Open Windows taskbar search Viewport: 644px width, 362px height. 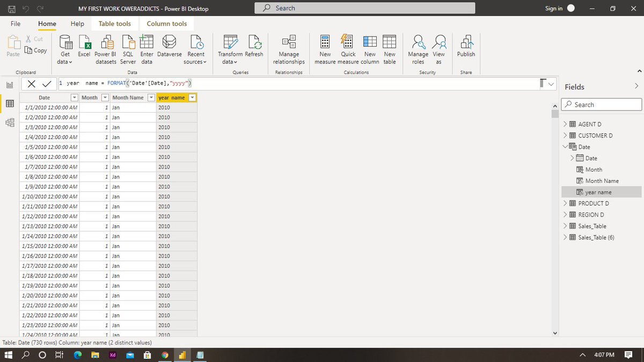[x=26, y=355]
